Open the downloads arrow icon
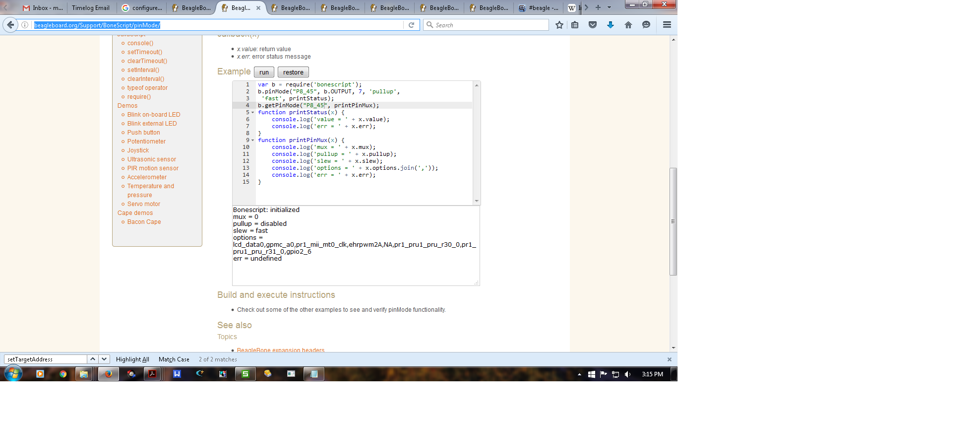The width and height of the screenshot is (980, 421). pos(611,25)
